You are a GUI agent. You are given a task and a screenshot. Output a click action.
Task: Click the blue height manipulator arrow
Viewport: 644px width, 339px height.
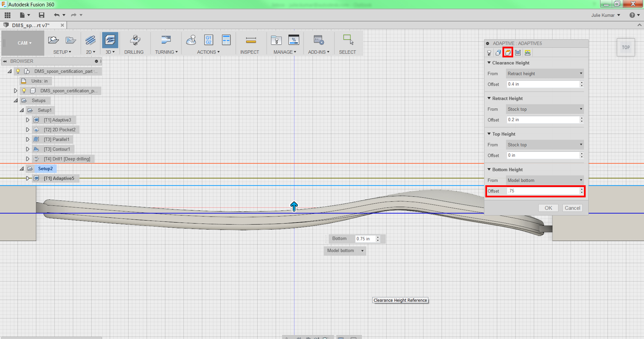click(294, 206)
